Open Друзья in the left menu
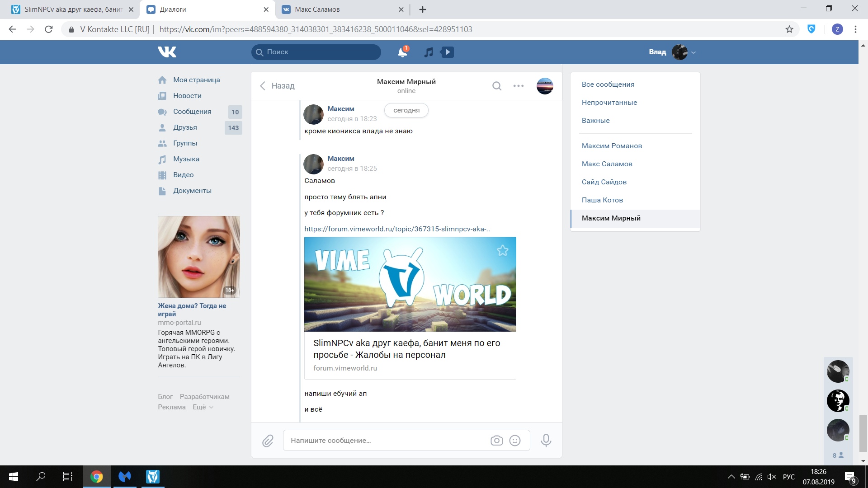Screen dimensions: 868x488 [x=185, y=127]
